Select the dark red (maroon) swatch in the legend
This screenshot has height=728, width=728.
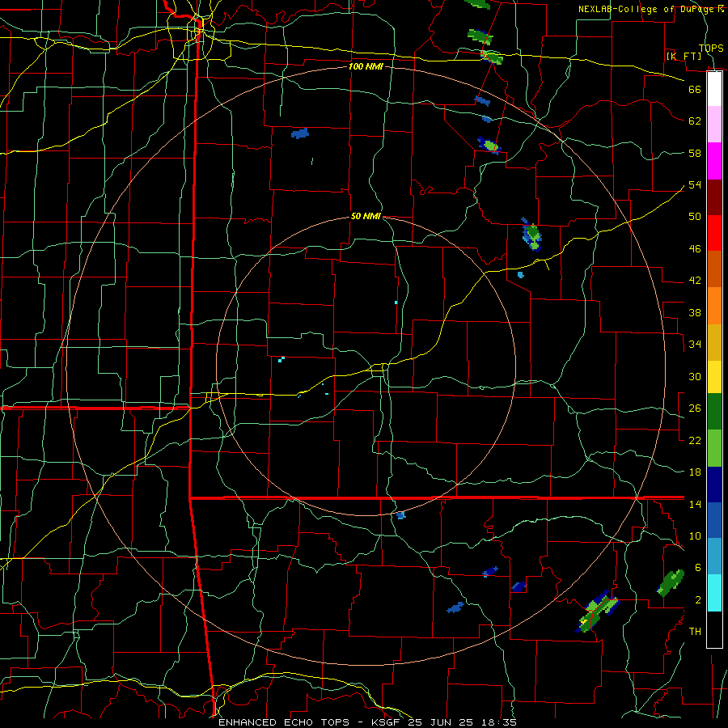tap(714, 197)
